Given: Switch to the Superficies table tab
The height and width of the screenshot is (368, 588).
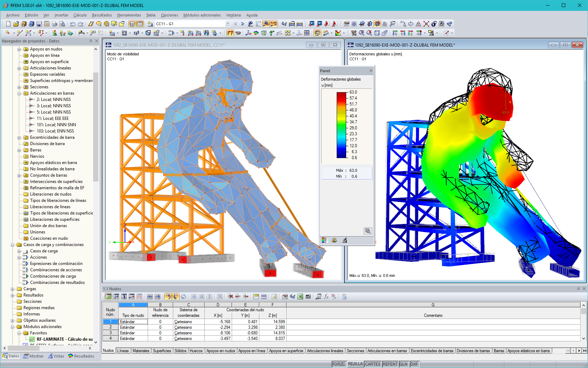Looking at the screenshot, I should (162, 350).
